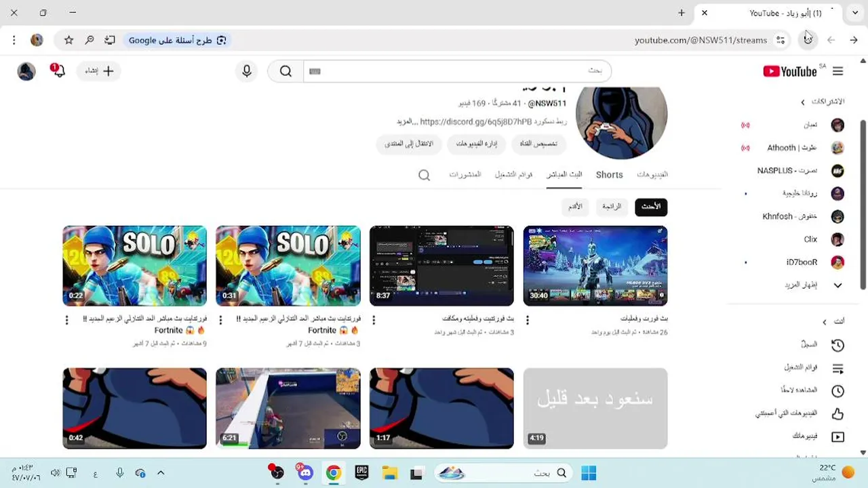Select the الرائجة sort chip
This screenshot has height=488, width=868.
click(612, 207)
